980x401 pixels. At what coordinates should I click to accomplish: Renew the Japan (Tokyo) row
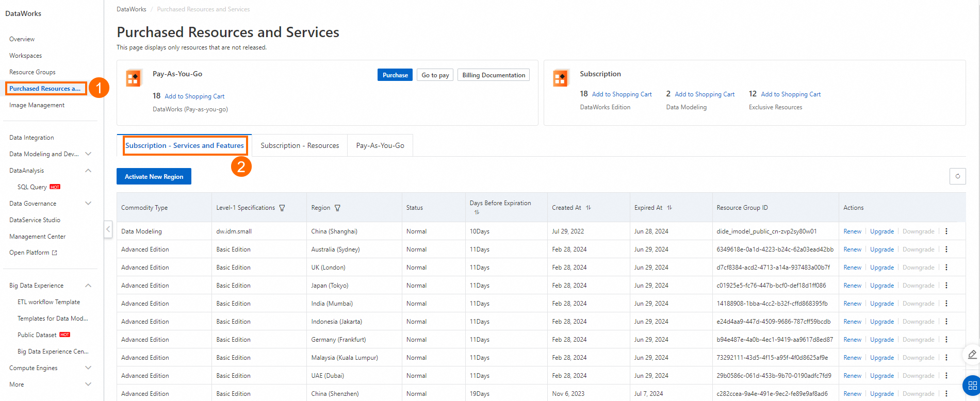(x=852, y=286)
